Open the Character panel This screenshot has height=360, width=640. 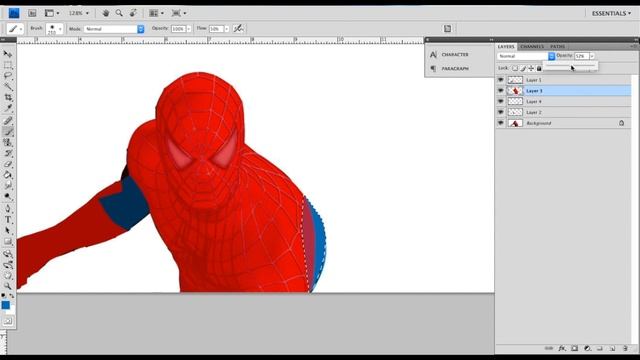coord(455,54)
